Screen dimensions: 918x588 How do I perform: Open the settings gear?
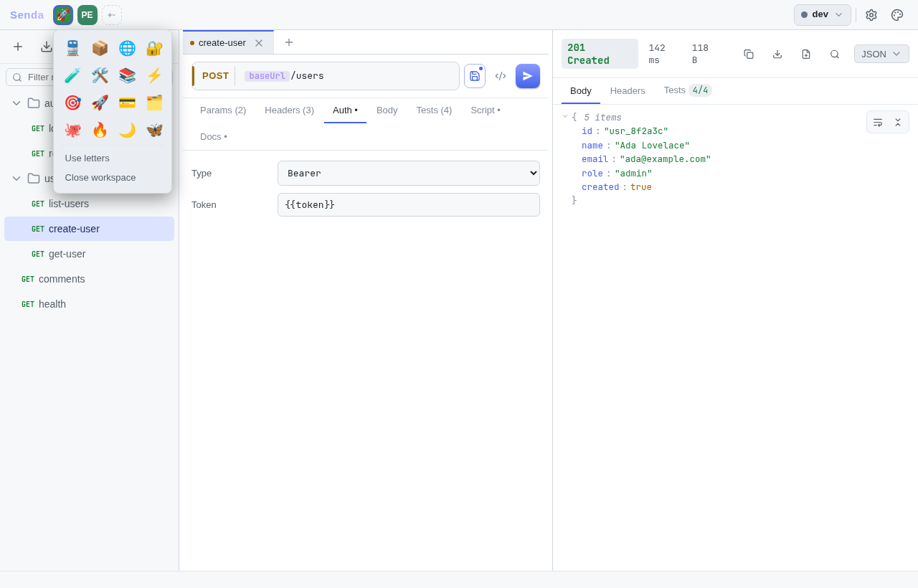(x=871, y=15)
